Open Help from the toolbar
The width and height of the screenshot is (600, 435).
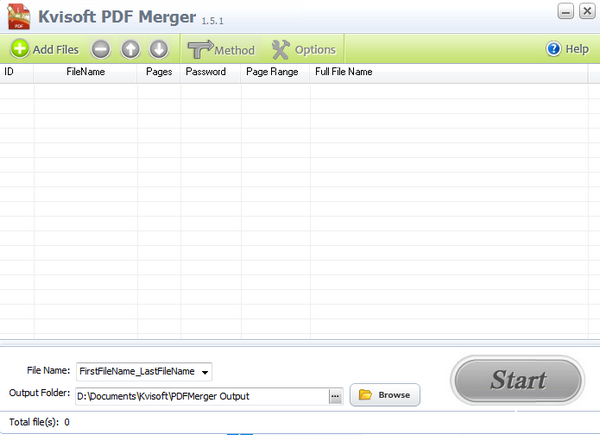tap(567, 49)
